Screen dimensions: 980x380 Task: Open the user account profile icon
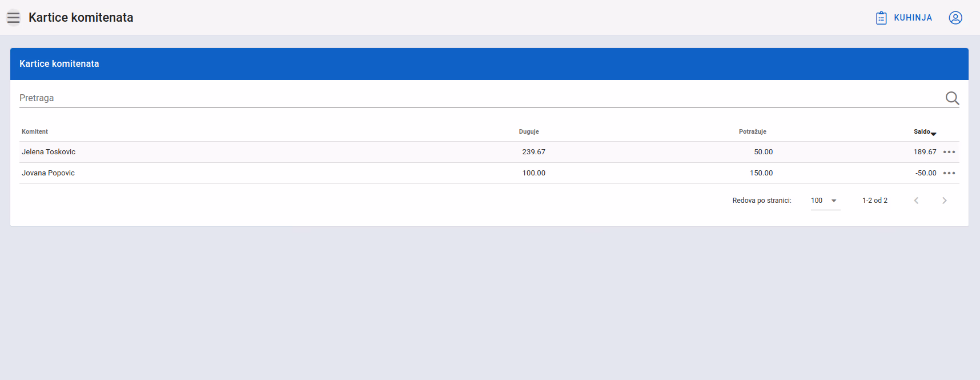[955, 18]
